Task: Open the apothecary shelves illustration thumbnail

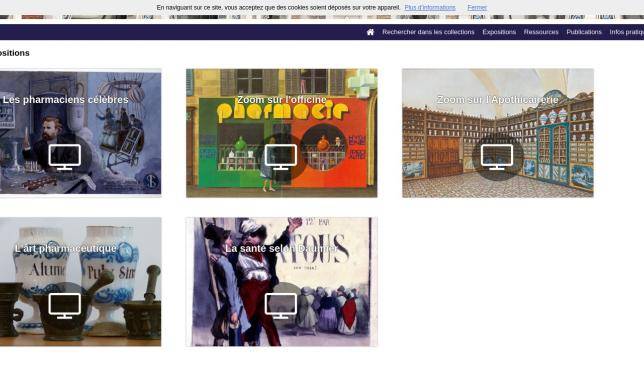Action: tap(498, 133)
